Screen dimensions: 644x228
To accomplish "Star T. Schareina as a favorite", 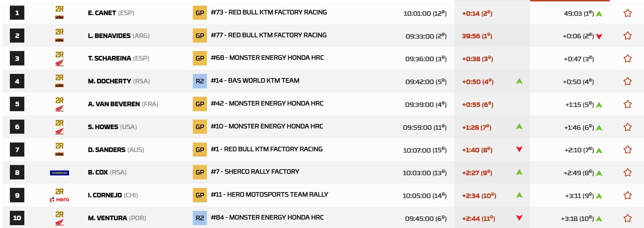I will click(627, 58).
